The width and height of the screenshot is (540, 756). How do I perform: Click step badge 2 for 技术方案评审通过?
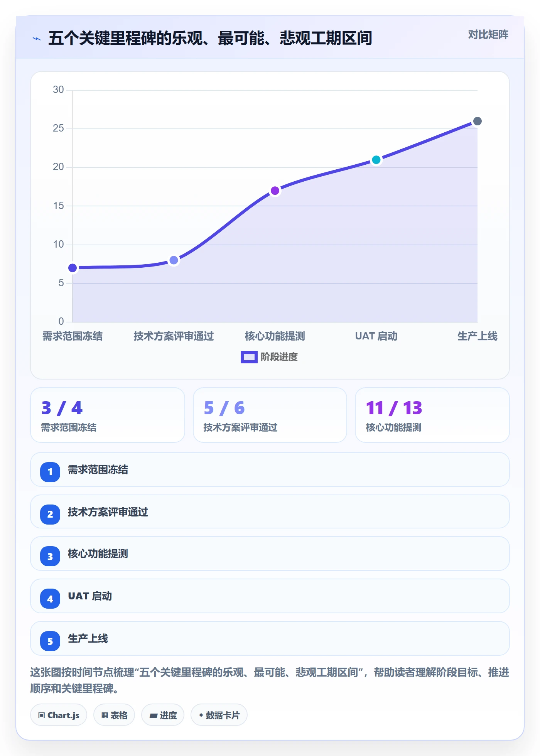point(50,514)
